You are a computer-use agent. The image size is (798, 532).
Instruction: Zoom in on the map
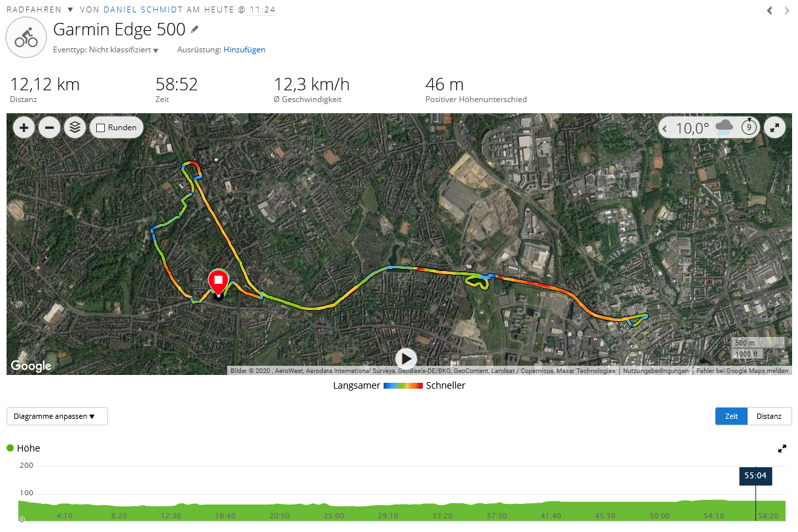(x=24, y=128)
